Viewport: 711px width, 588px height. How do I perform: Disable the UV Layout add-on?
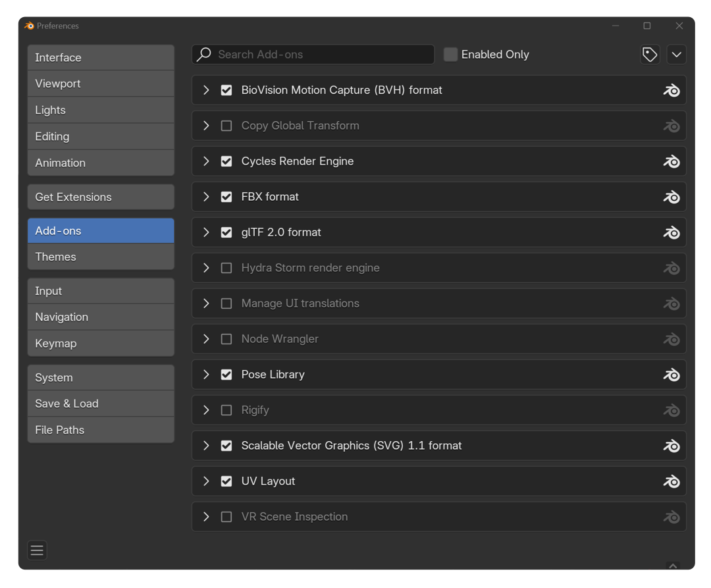click(x=226, y=481)
